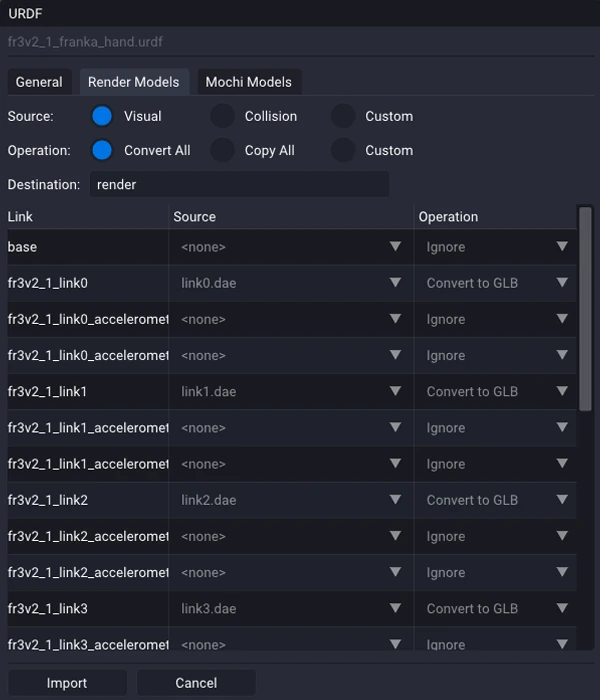This screenshot has width=600, height=700.
Task: Change the operation for the fr3v2_1_link0 row
Action: pos(496,283)
